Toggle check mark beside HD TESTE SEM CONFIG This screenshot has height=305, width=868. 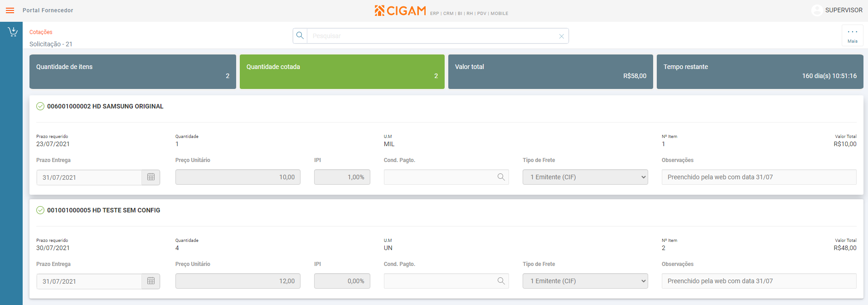(x=40, y=210)
